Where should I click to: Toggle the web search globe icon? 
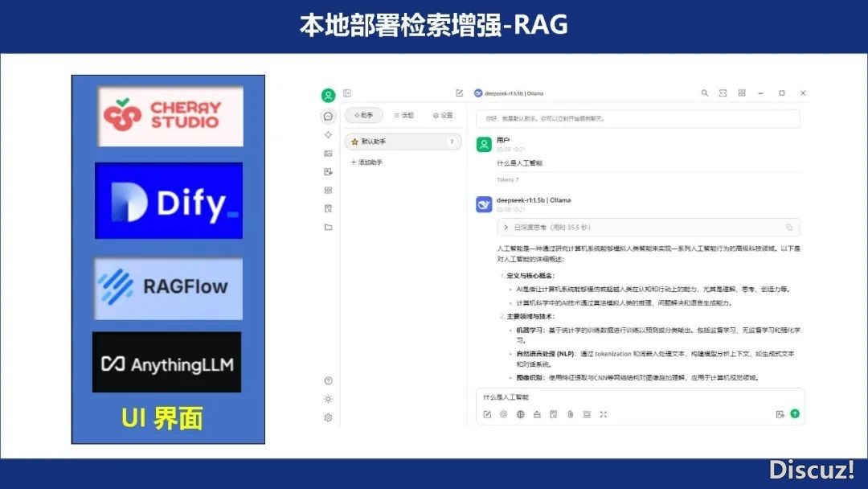(520, 414)
